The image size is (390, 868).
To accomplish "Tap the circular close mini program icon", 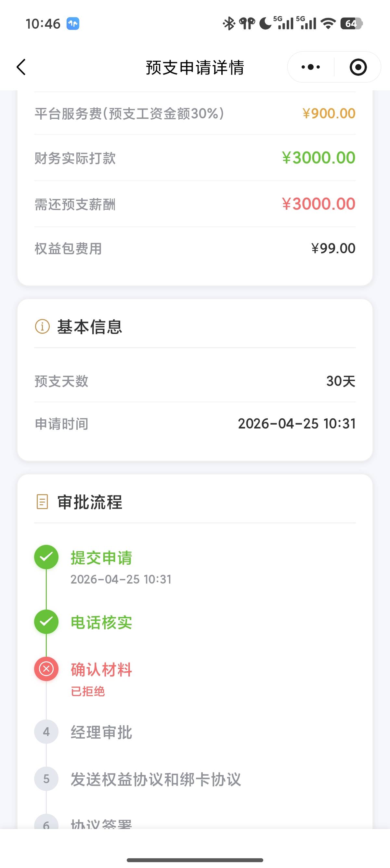I will (x=358, y=67).
